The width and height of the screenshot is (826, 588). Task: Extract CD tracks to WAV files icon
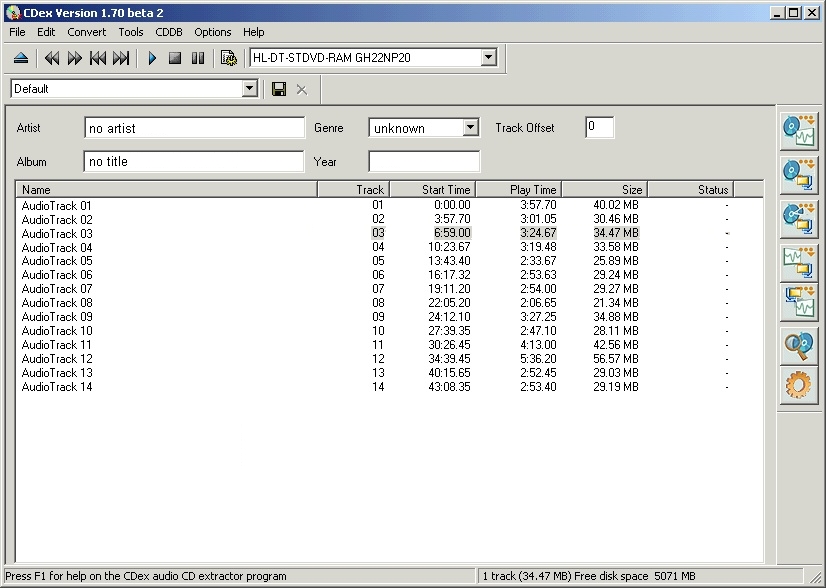pyautogui.click(x=799, y=131)
